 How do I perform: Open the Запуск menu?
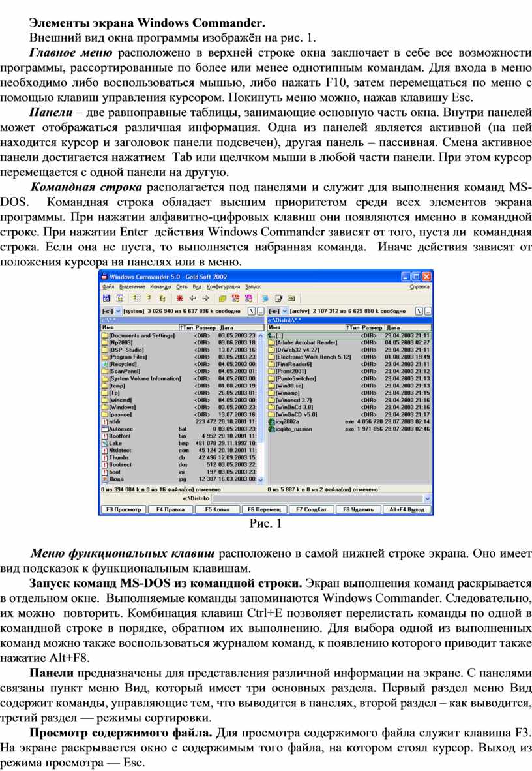[x=253, y=286]
